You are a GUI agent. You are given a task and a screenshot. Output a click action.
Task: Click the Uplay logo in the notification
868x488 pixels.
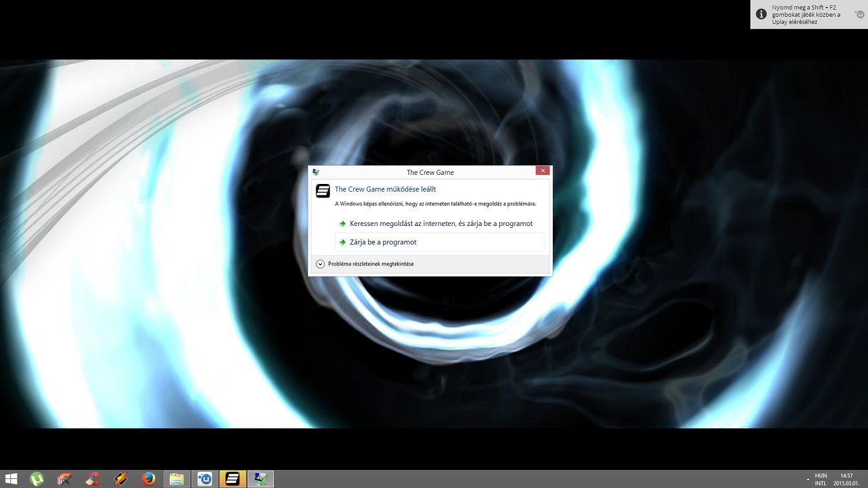click(x=859, y=14)
